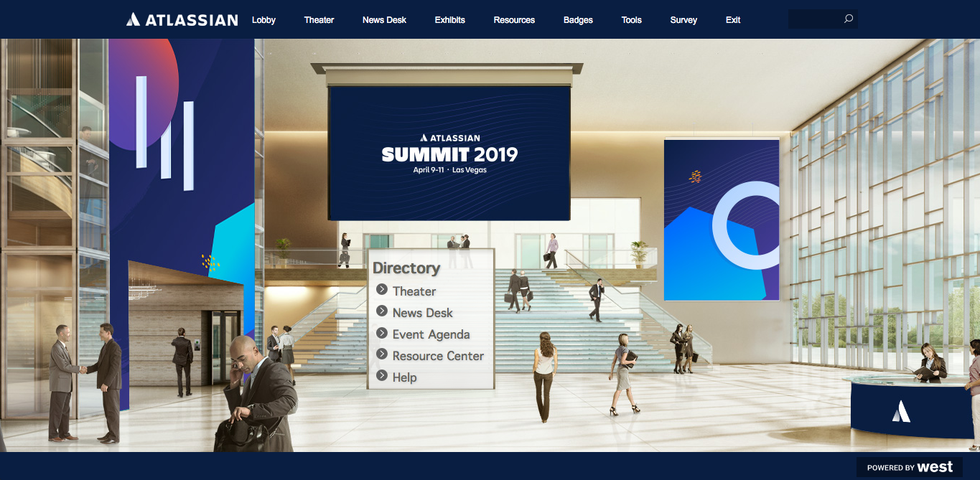Select Help in the Directory list

coord(405,377)
